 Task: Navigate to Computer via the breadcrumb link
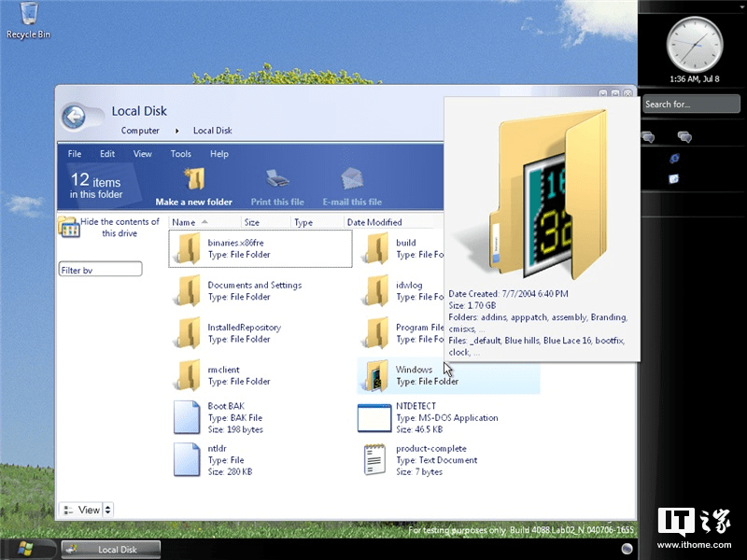[140, 131]
